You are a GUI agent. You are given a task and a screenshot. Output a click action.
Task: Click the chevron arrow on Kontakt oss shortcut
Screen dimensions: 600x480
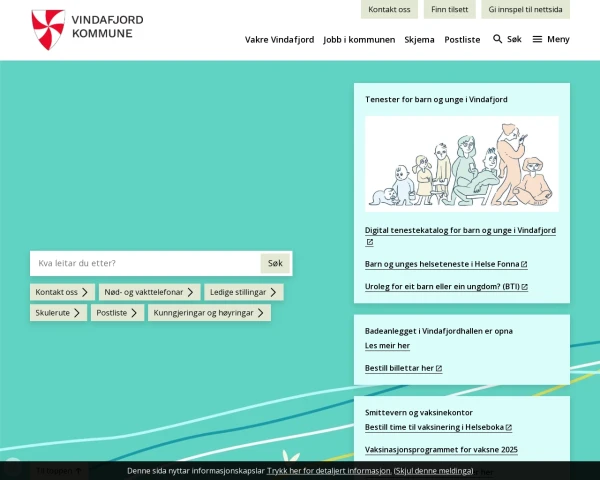(85, 292)
